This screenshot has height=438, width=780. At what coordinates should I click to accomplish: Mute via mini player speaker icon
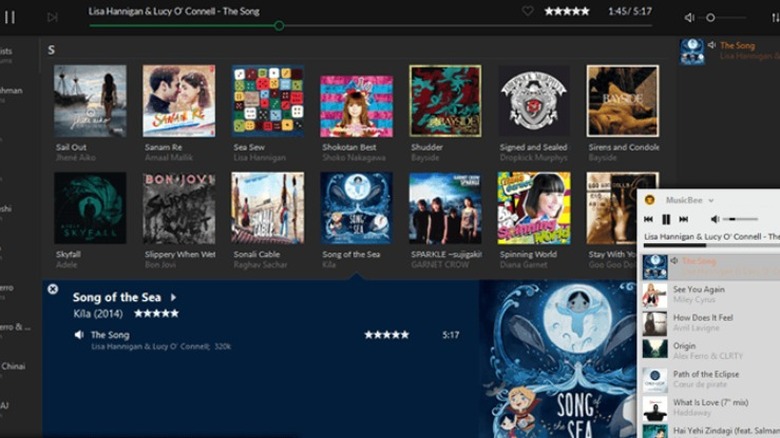[x=715, y=219]
